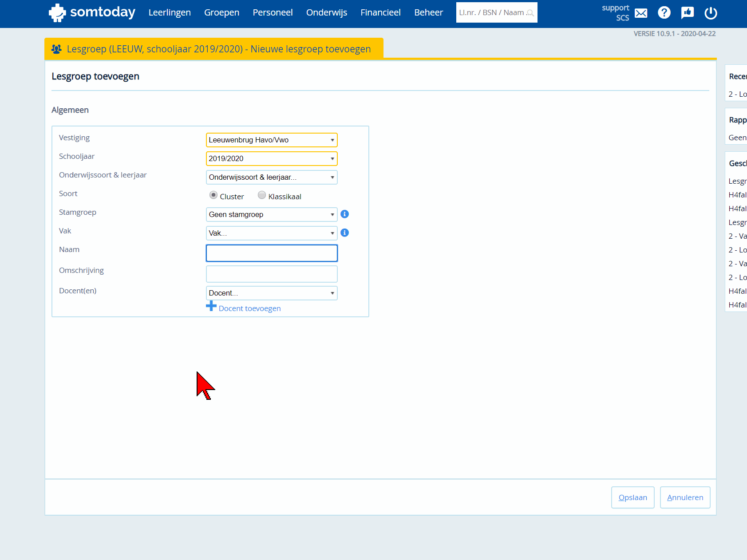Click the support SCS link
747x560 pixels.
[x=616, y=13]
